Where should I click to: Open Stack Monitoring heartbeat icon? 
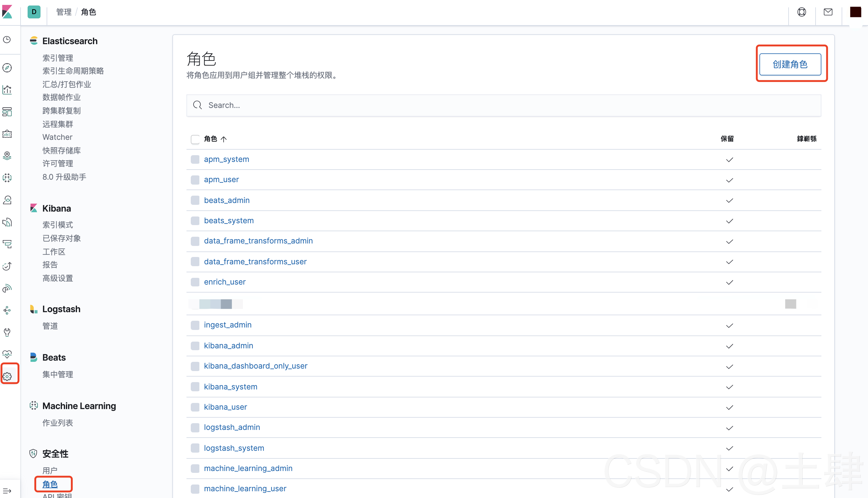tap(7, 354)
